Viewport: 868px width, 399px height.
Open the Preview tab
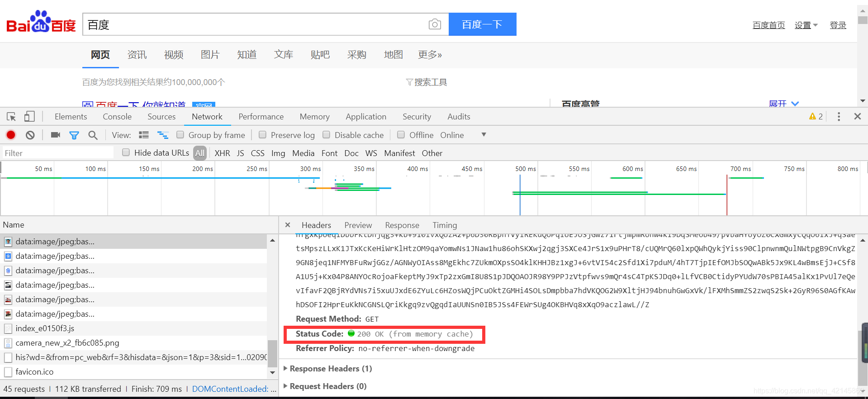358,225
